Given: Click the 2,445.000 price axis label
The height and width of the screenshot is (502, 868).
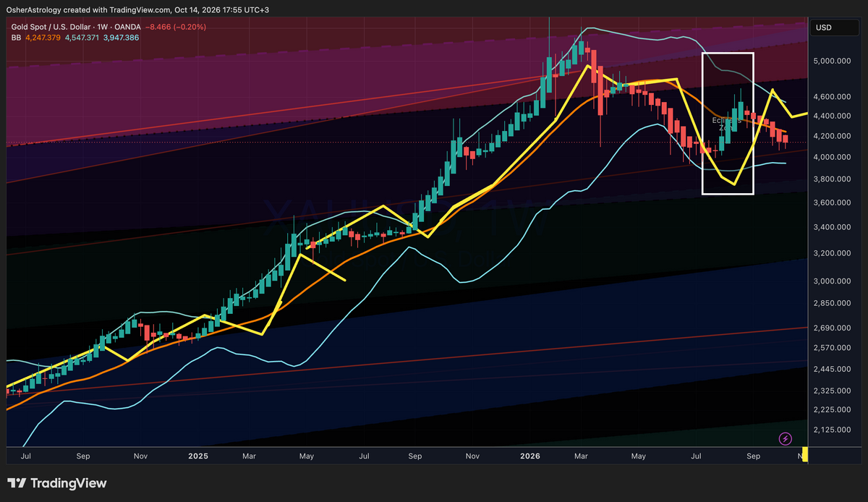Looking at the screenshot, I should click(x=830, y=369).
